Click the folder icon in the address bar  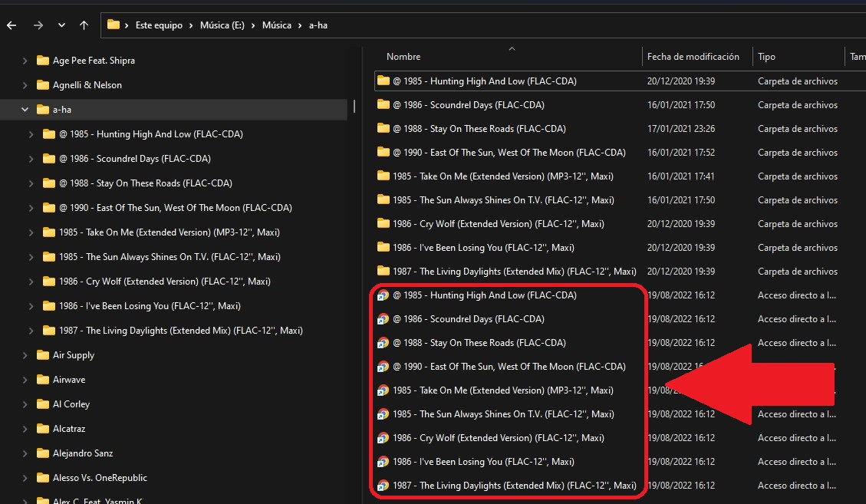(x=114, y=25)
